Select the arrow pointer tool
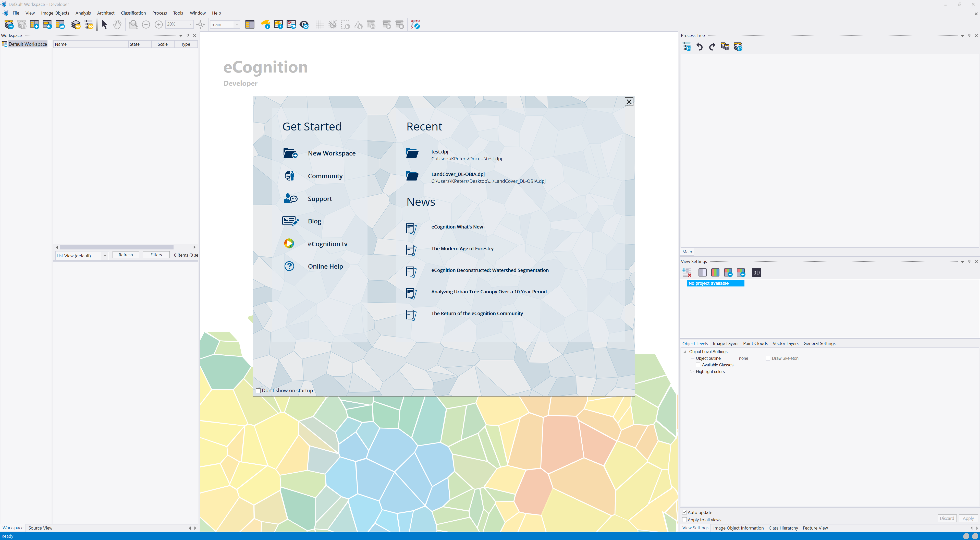This screenshot has height=540, width=980. (105, 25)
